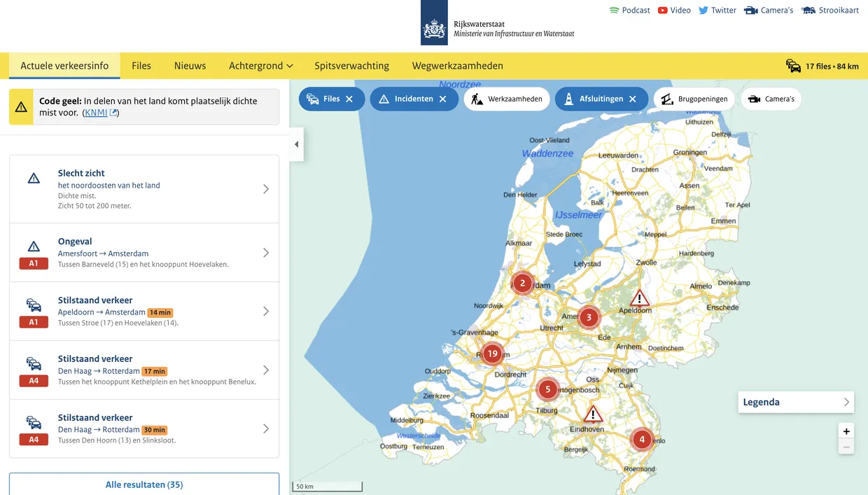This screenshot has width=868, height=495.
Task: Select the Brugopeningen bridge icon
Action: tap(667, 99)
